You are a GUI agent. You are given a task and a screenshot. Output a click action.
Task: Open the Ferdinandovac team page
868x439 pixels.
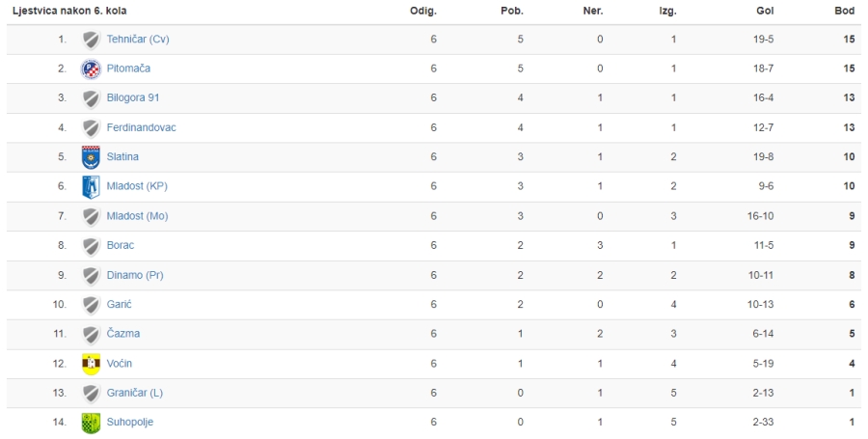[141, 128]
